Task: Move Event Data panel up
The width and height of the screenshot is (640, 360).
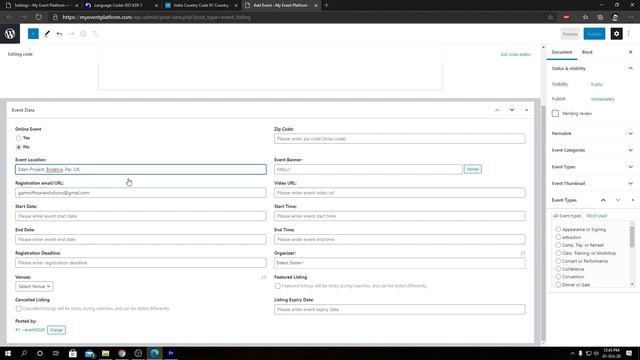Action: point(497,110)
